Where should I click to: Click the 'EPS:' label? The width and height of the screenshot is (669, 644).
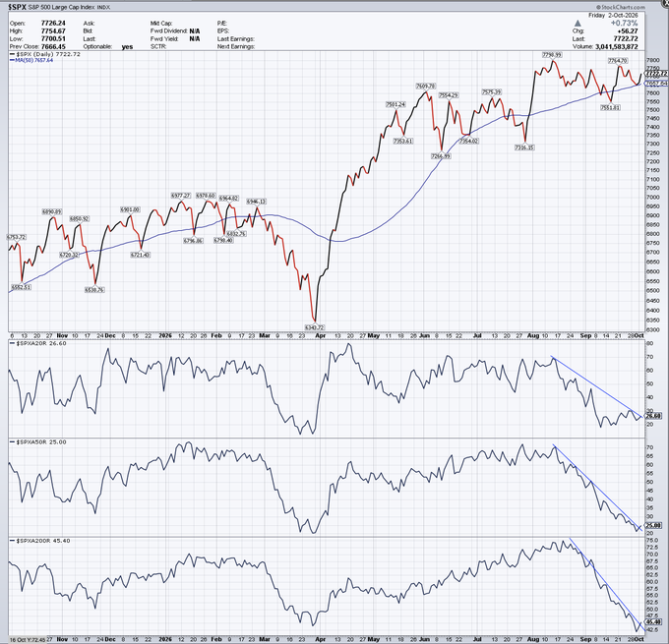click(x=223, y=31)
